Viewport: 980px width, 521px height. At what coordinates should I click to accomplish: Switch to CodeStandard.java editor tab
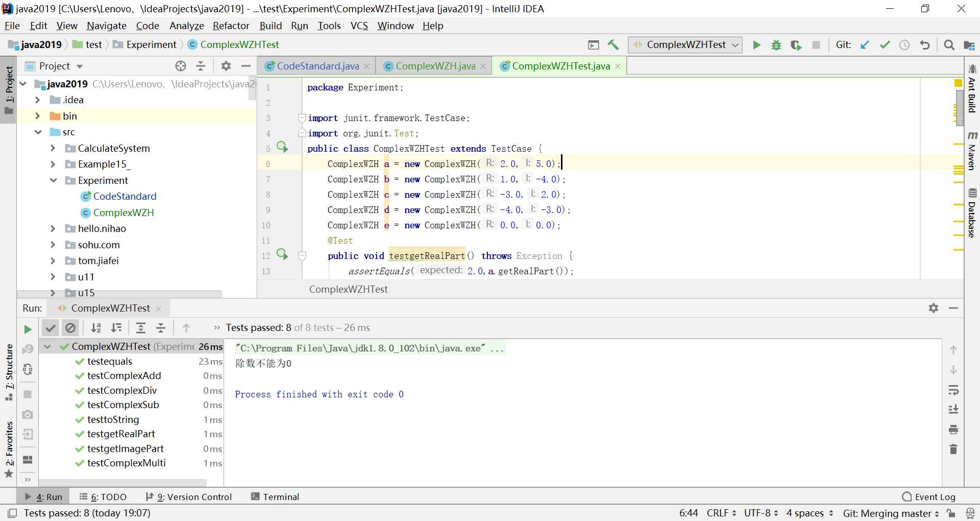(317, 66)
